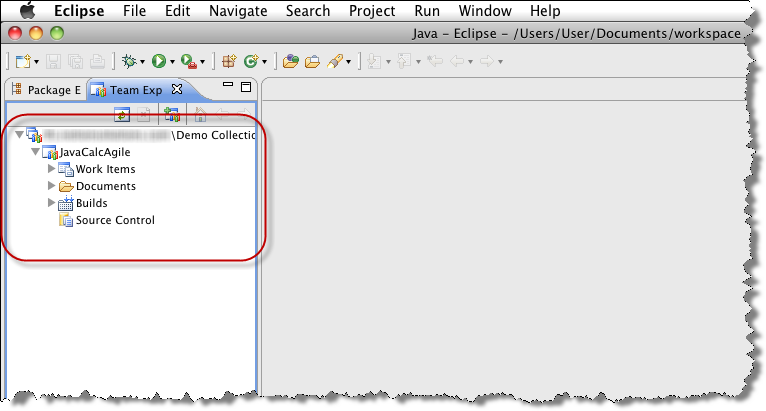Click the Home icon in Team Explorer
This screenshot has height=411, width=766.
(200, 115)
